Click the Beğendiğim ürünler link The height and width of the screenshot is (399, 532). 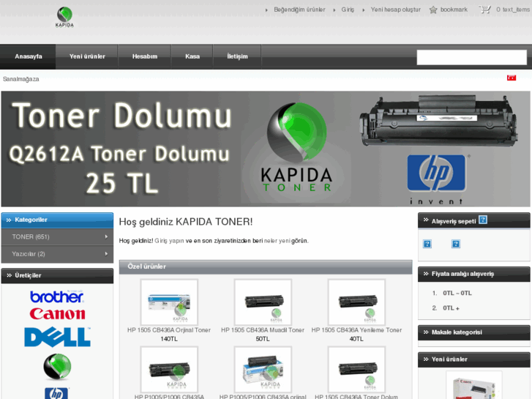pos(299,10)
